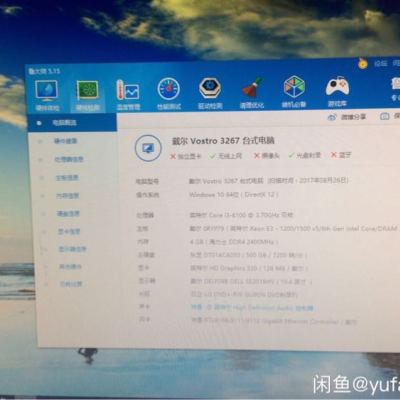Select 电脑概览 in the sidebar

click(x=72, y=123)
